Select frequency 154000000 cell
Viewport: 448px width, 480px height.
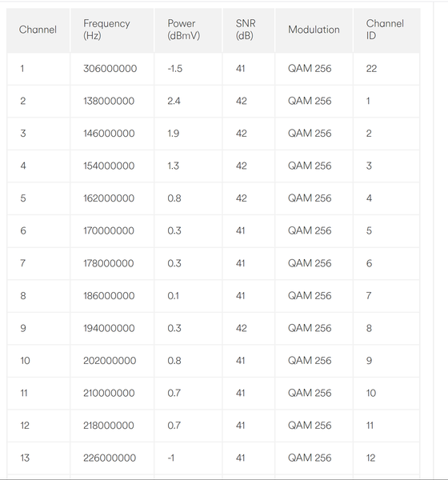click(109, 166)
